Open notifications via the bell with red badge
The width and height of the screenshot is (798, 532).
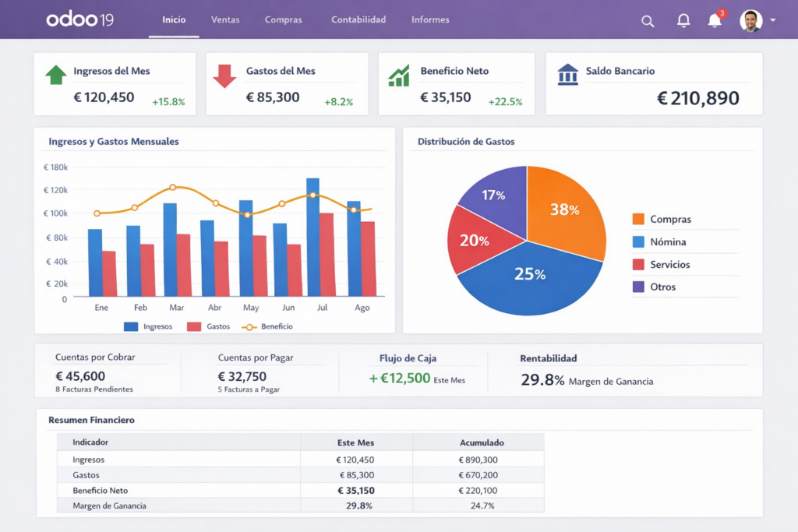coord(714,21)
